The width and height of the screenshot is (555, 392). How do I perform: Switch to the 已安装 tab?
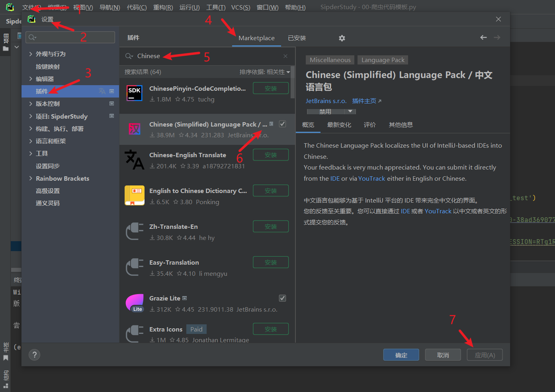pos(297,38)
